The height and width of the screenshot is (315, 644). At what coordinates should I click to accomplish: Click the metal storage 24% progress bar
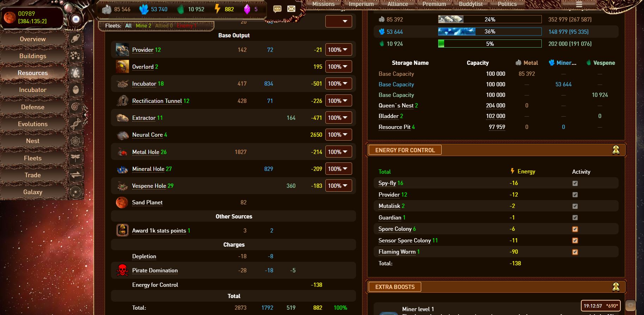(490, 19)
